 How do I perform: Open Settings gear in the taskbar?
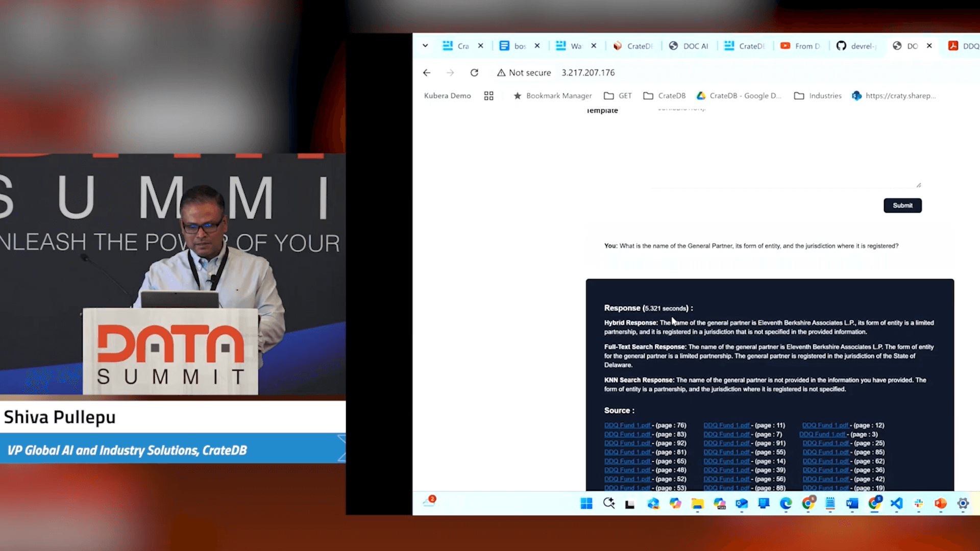(x=963, y=504)
